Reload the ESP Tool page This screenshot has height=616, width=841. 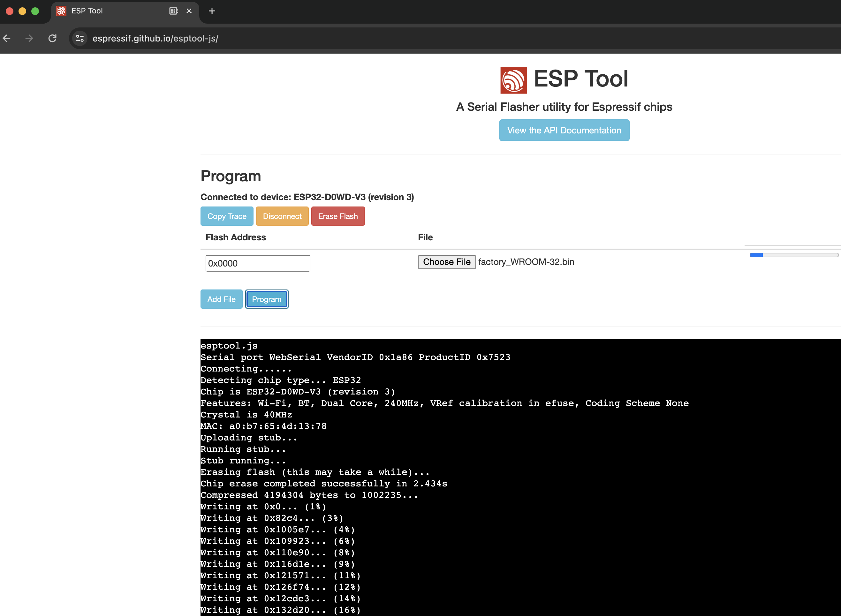coord(52,38)
